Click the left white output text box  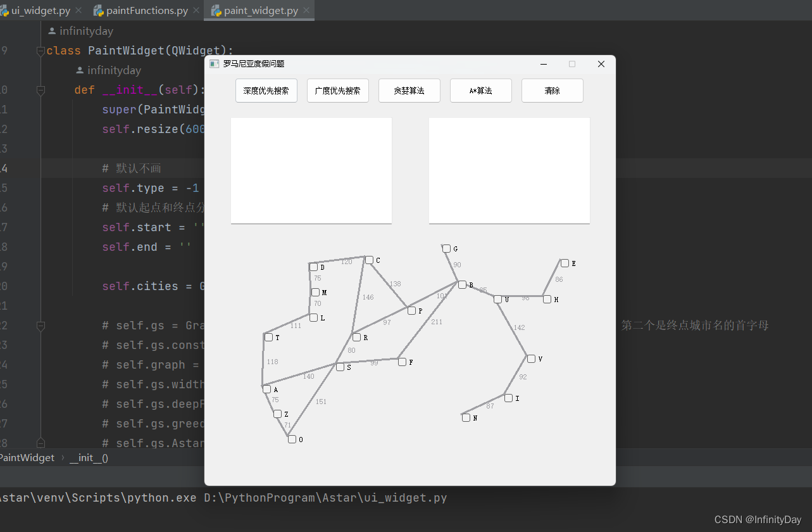click(x=311, y=170)
